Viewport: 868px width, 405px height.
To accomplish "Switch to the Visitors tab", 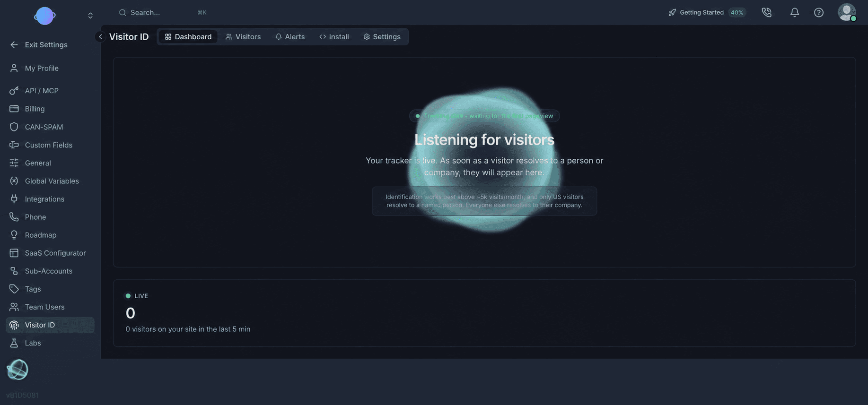I will [243, 37].
